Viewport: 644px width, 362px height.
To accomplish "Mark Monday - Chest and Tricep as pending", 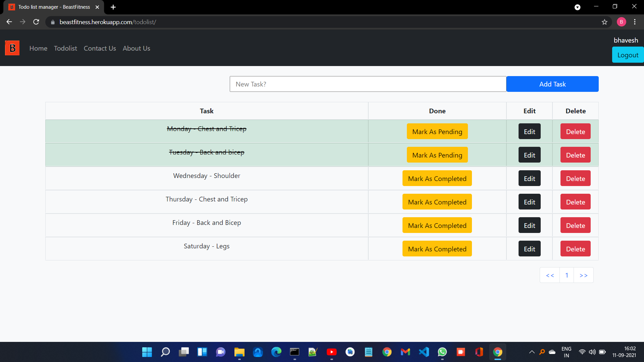I will [x=437, y=131].
